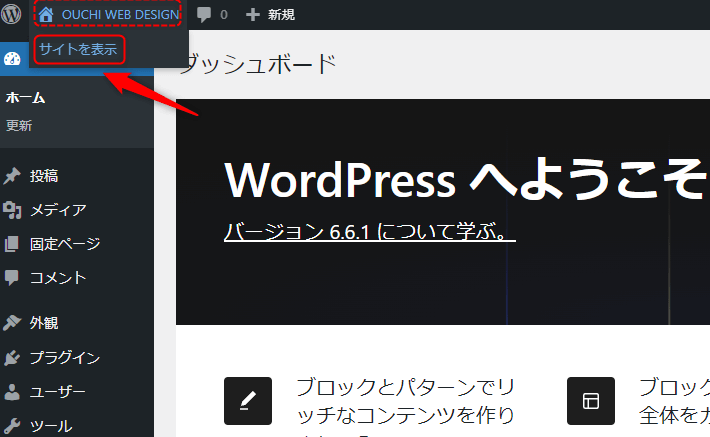Select サイトを表示 to view the site

(78, 49)
